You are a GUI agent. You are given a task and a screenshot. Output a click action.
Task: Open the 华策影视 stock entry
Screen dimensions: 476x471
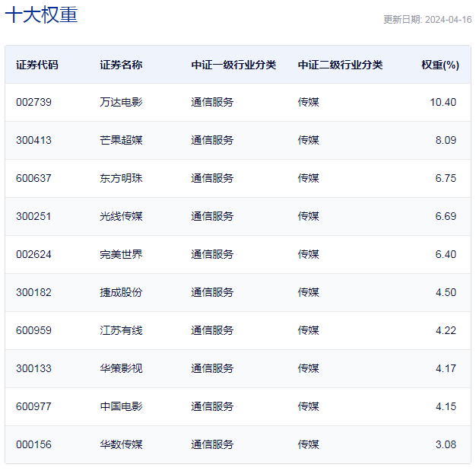pyautogui.click(x=121, y=368)
